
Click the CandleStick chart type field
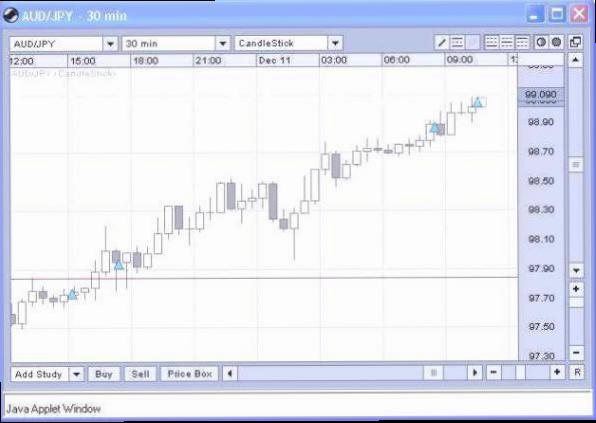tap(281, 44)
